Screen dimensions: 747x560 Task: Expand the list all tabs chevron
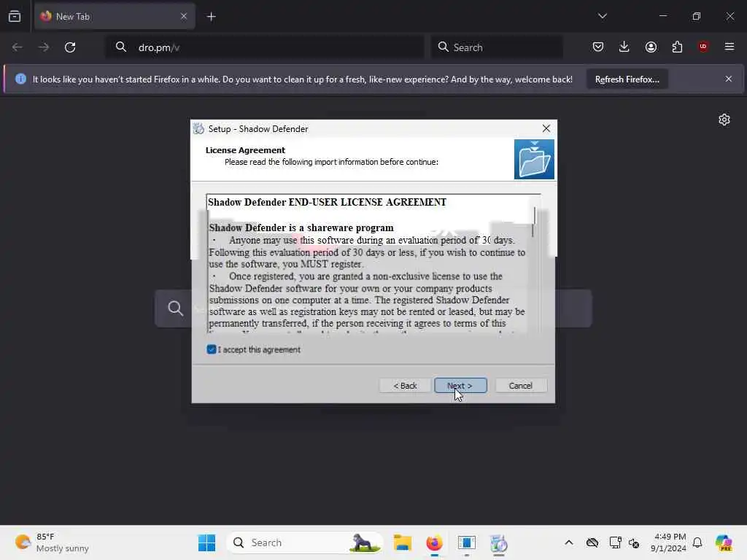(602, 16)
